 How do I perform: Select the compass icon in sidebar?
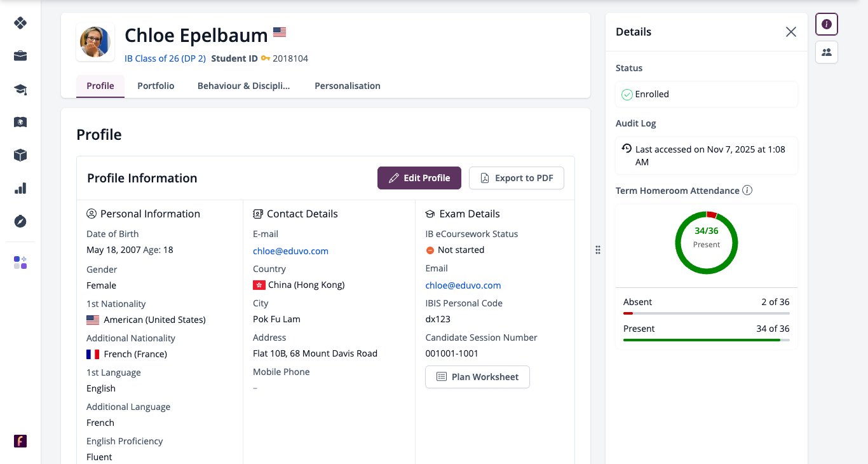pyautogui.click(x=20, y=221)
